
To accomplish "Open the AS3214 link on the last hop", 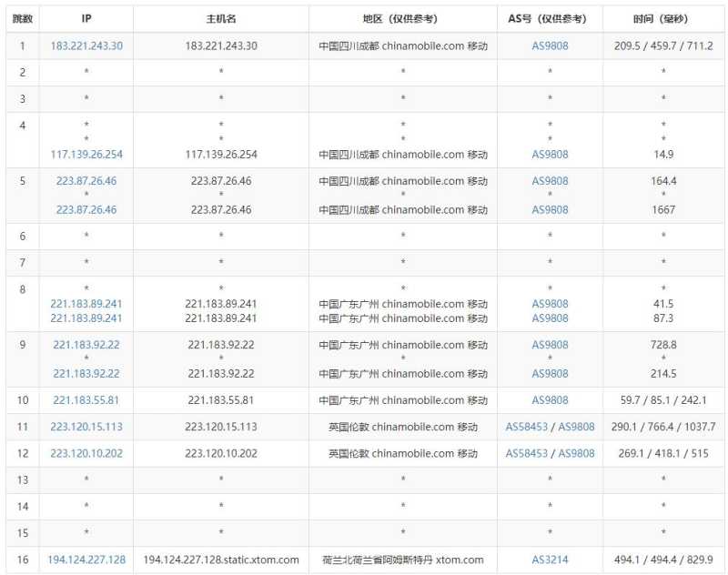I will point(551,560).
